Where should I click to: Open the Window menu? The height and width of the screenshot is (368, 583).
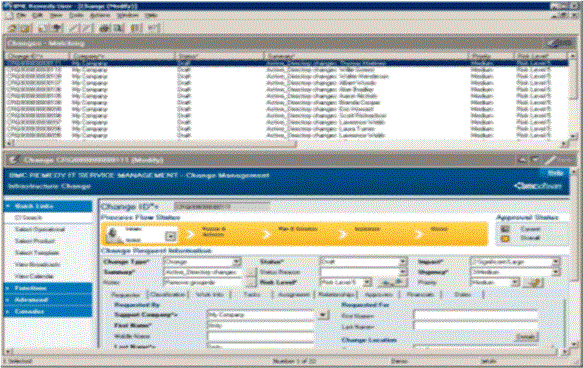pos(128,15)
